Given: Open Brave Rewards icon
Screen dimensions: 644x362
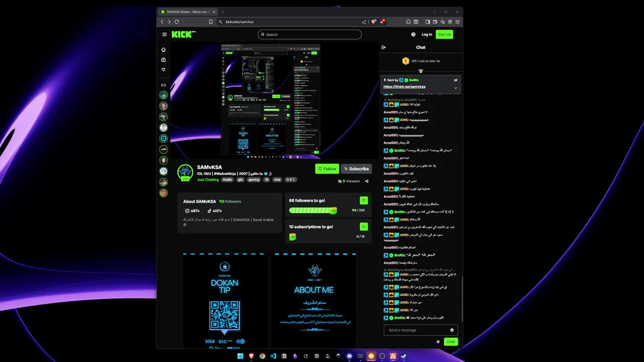Looking at the screenshot, I should [382, 22].
